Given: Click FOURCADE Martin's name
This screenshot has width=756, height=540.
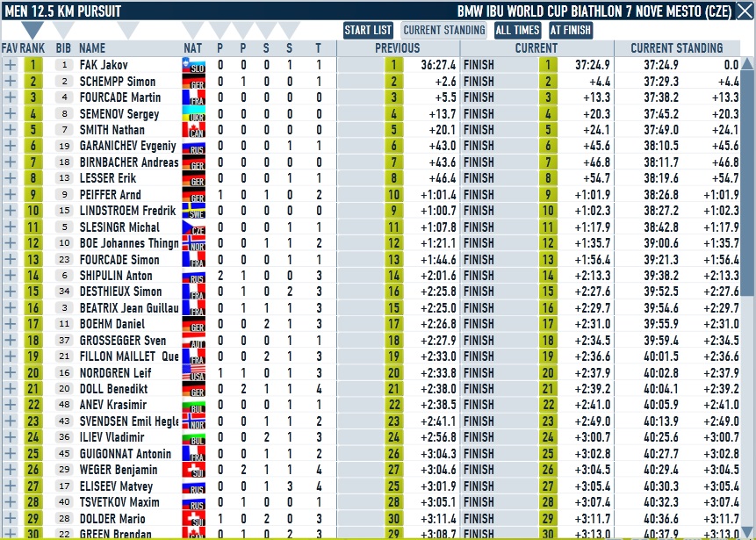Looking at the screenshot, I should (x=120, y=97).
